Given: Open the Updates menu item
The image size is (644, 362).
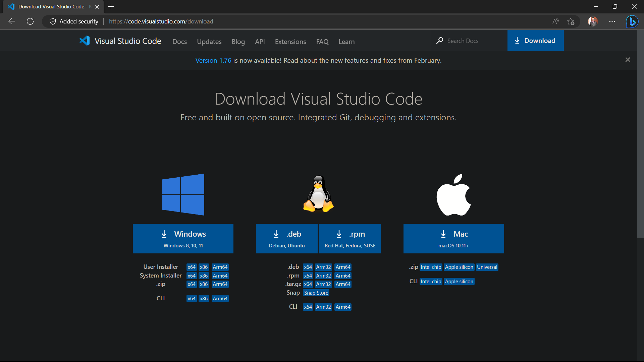Looking at the screenshot, I should [209, 42].
